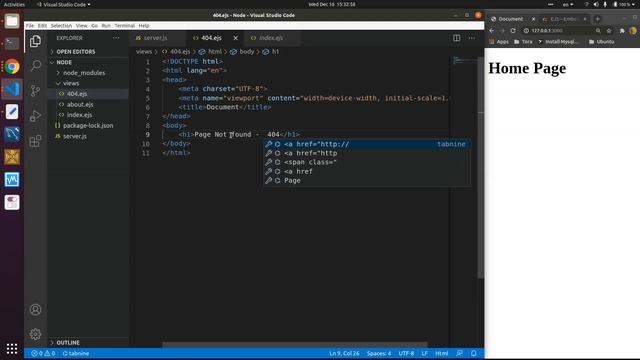Choose '<a href="http://' autocomplete suggestion
Viewport: 640px width, 360px height.
tap(366, 144)
